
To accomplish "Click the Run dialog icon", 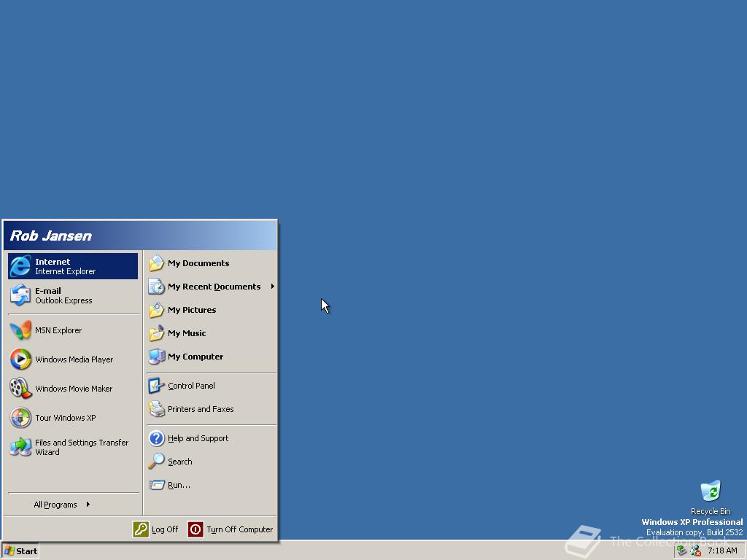I will [156, 485].
